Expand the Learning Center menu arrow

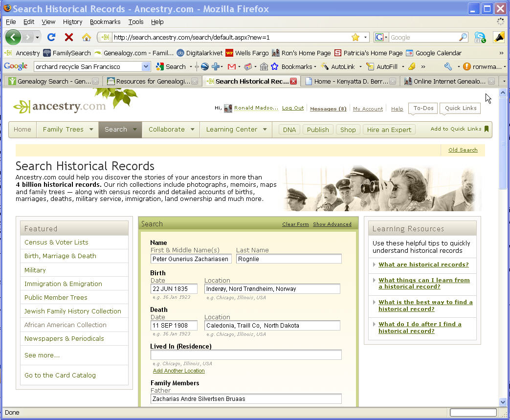click(x=265, y=130)
